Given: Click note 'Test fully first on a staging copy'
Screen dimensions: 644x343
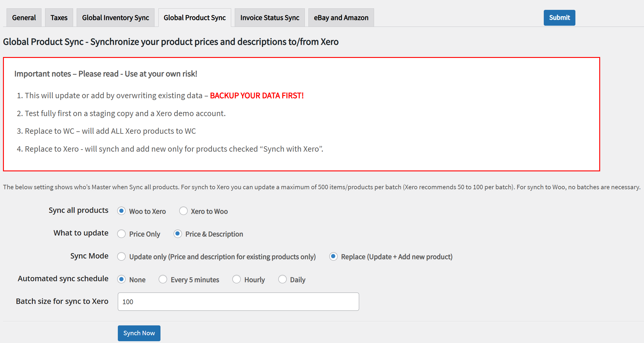Looking at the screenshot, I should coord(125,113).
